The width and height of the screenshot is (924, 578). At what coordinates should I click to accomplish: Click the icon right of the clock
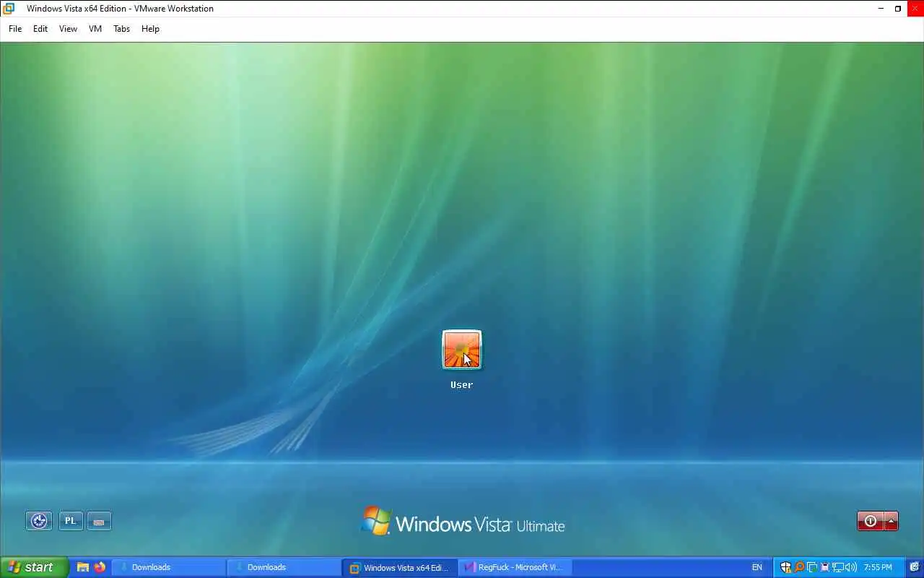[x=915, y=567]
